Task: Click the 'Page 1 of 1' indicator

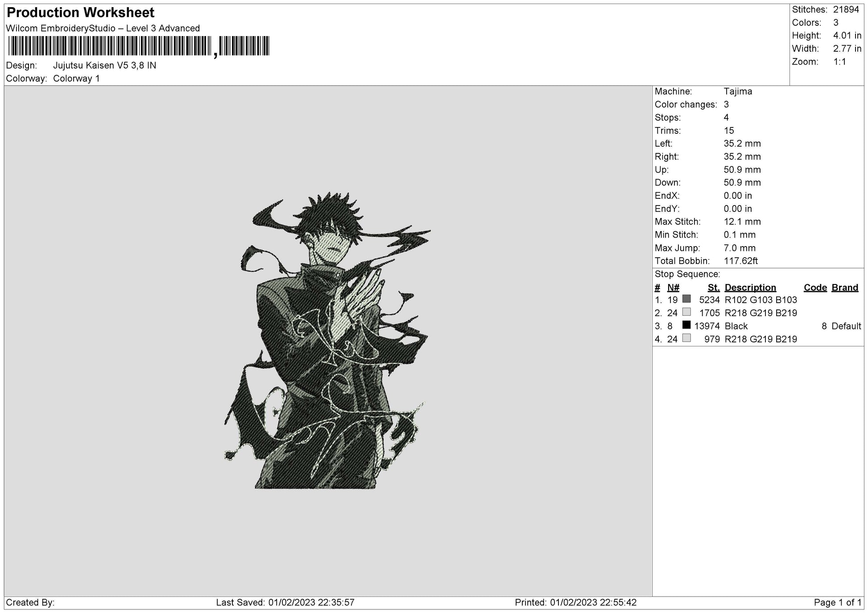Action: pos(838,603)
